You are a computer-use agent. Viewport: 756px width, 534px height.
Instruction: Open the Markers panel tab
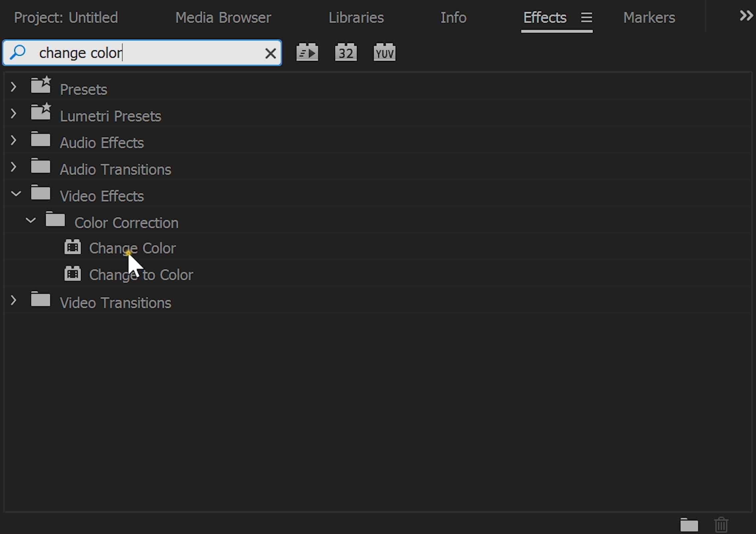[x=649, y=18]
